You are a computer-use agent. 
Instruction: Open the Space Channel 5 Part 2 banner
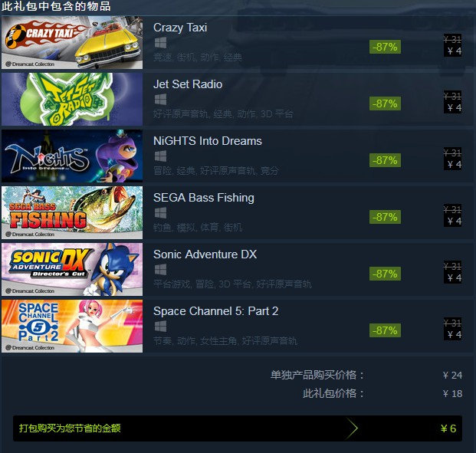click(x=72, y=327)
